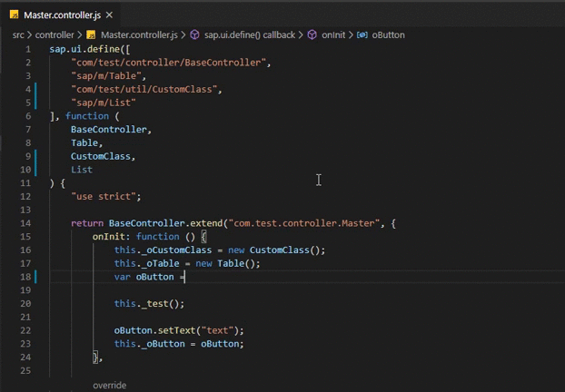Click the closing brace on line 24
This screenshot has height=392, width=565.
[x=95, y=358]
